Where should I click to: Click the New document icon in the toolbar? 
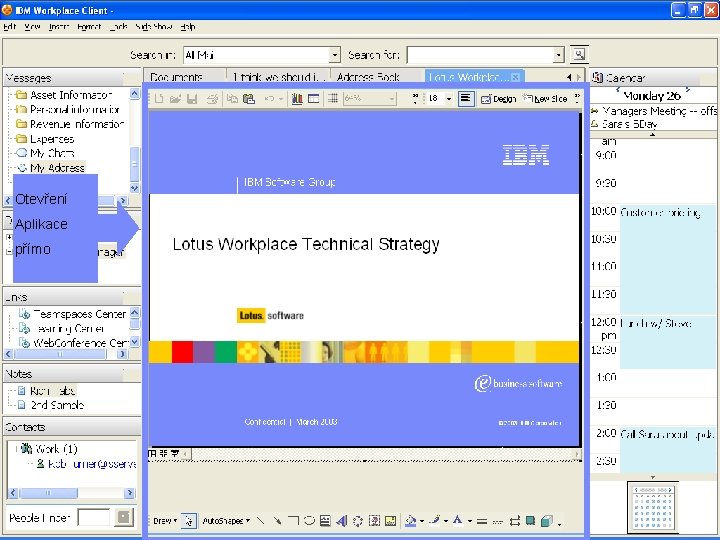coord(159,99)
